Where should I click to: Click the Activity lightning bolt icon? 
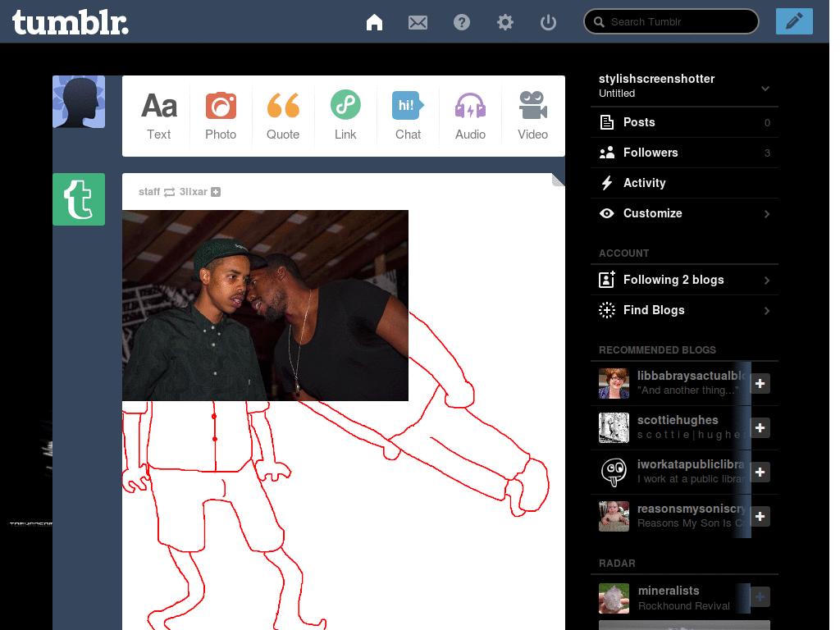point(606,183)
